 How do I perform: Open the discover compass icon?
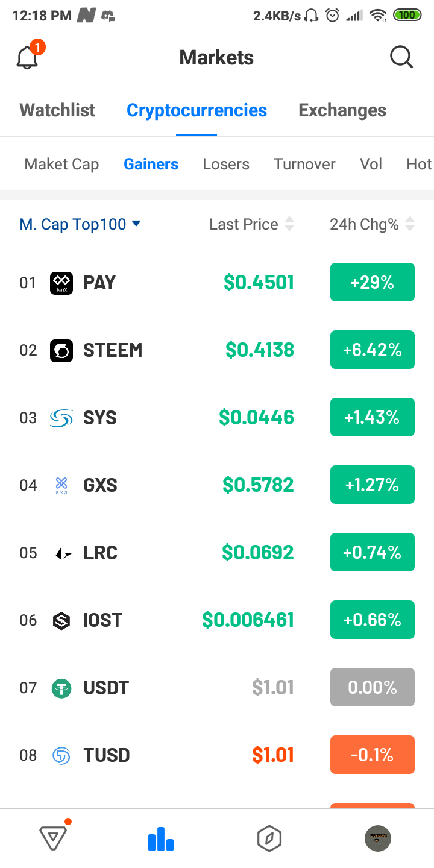[x=269, y=838]
